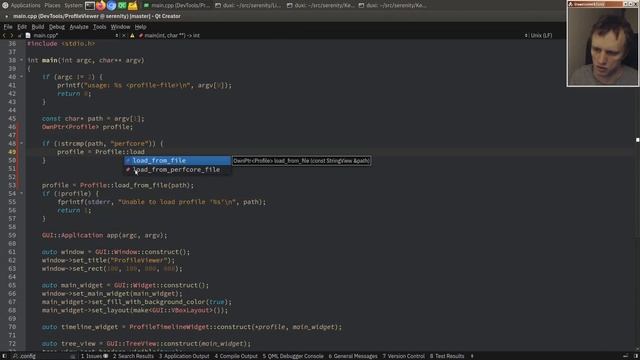The width and height of the screenshot is (640, 360).
Task: Open 5 QML Debugger Console pane
Action: (293, 356)
